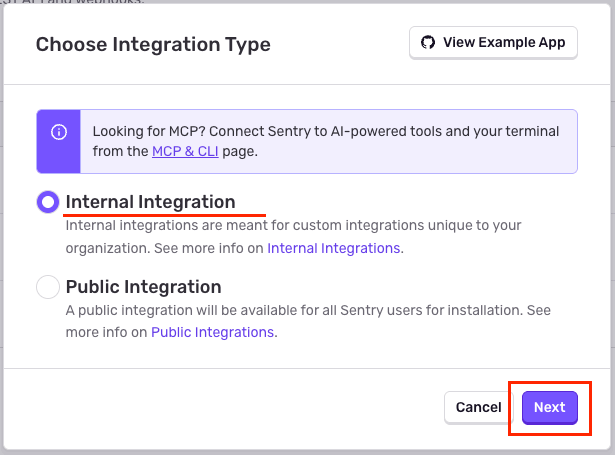Viewport: 615px width, 455px height.
Task: Follow the Internal Integrations documentation link
Action: tap(333, 248)
